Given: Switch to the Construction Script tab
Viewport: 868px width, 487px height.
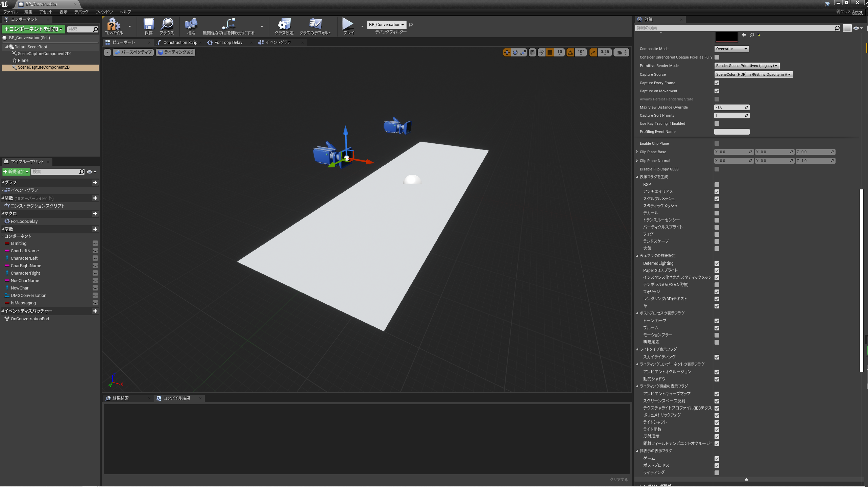Looking at the screenshot, I should (180, 43).
